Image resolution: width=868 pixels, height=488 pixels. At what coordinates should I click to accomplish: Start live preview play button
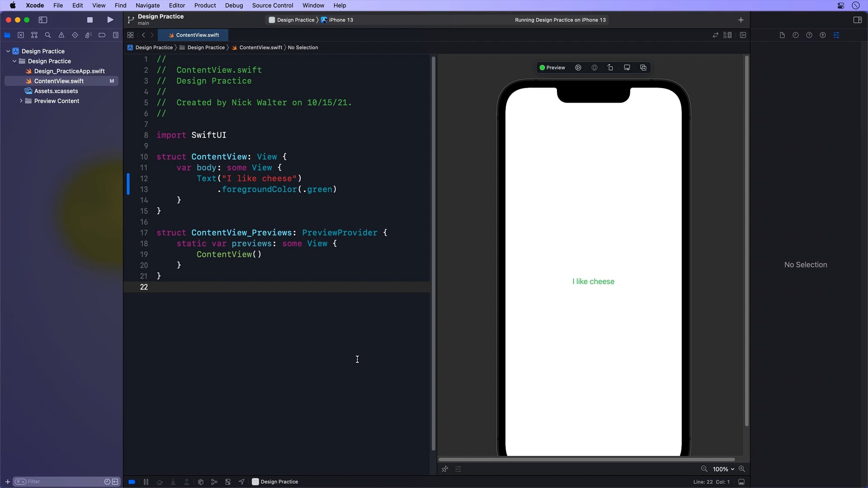578,68
